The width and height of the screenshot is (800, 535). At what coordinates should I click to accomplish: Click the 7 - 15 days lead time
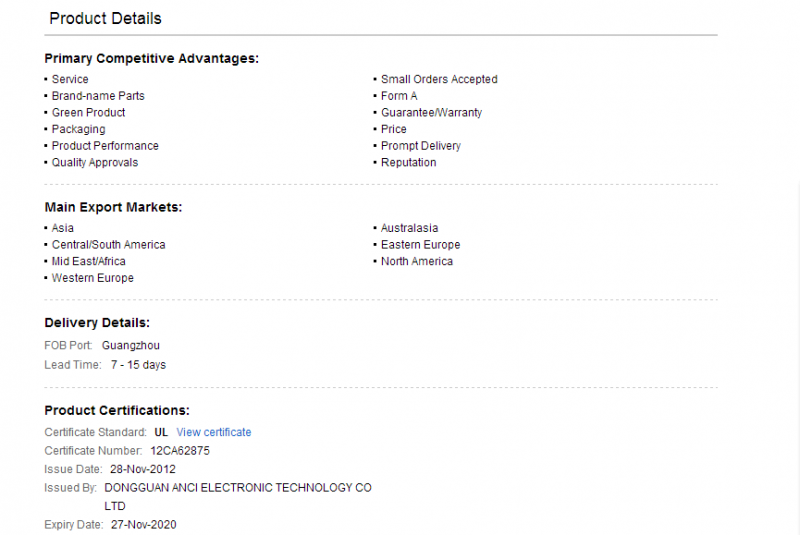[138, 365]
